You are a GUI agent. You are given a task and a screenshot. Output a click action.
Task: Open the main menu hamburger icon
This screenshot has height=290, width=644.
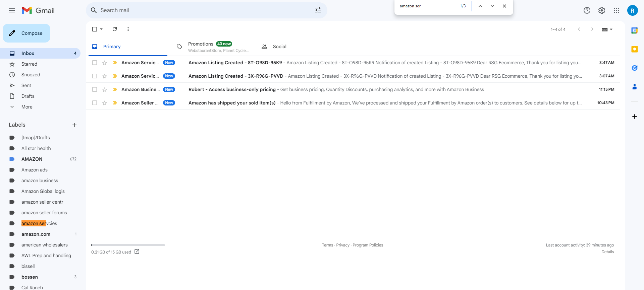tap(12, 10)
